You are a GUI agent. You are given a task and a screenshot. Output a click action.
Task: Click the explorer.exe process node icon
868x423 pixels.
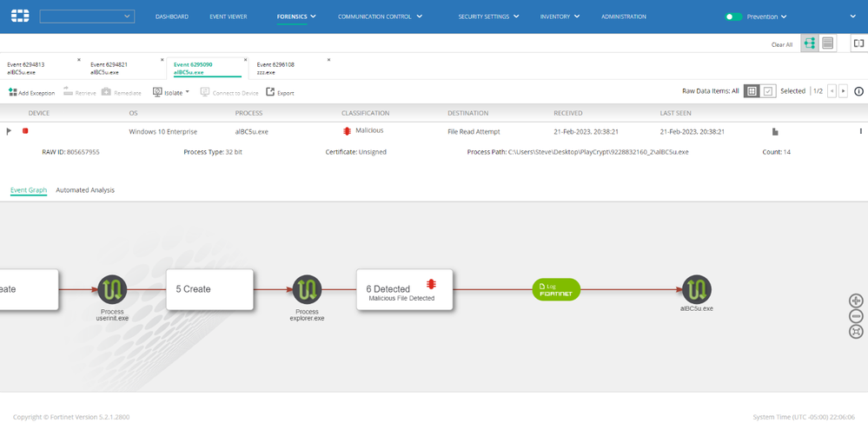point(308,289)
